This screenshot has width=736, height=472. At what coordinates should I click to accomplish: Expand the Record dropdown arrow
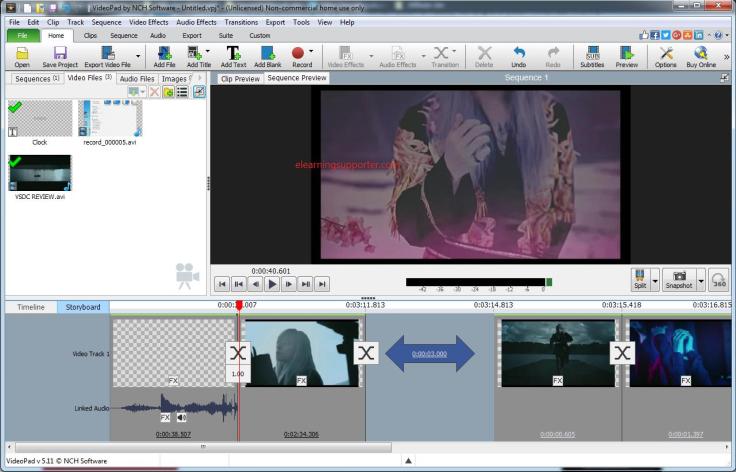(x=311, y=51)
